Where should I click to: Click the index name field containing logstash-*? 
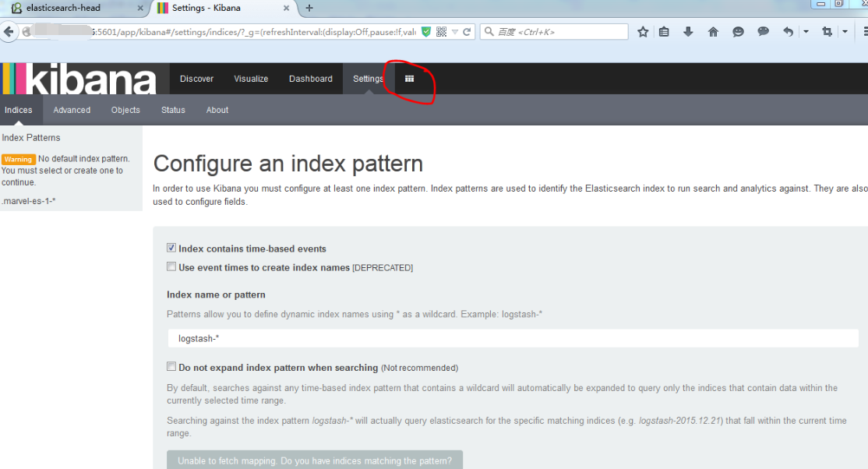coord(513,338)
